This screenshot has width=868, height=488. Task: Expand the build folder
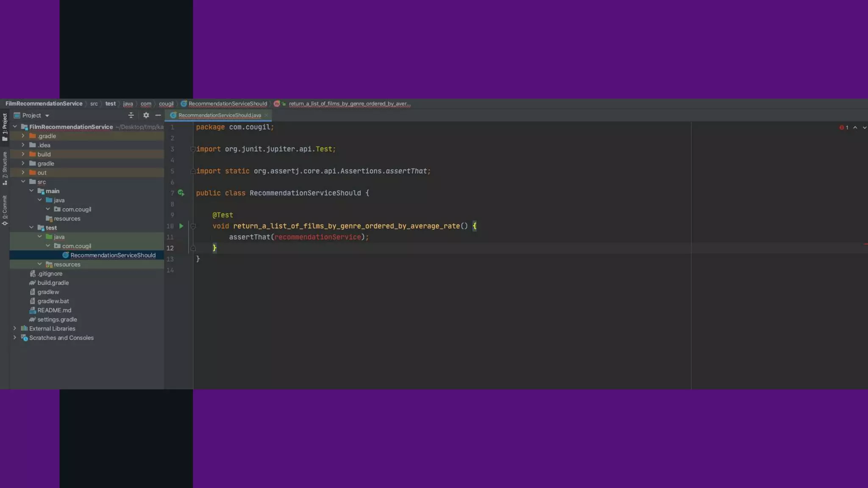(x=23, y=154)
